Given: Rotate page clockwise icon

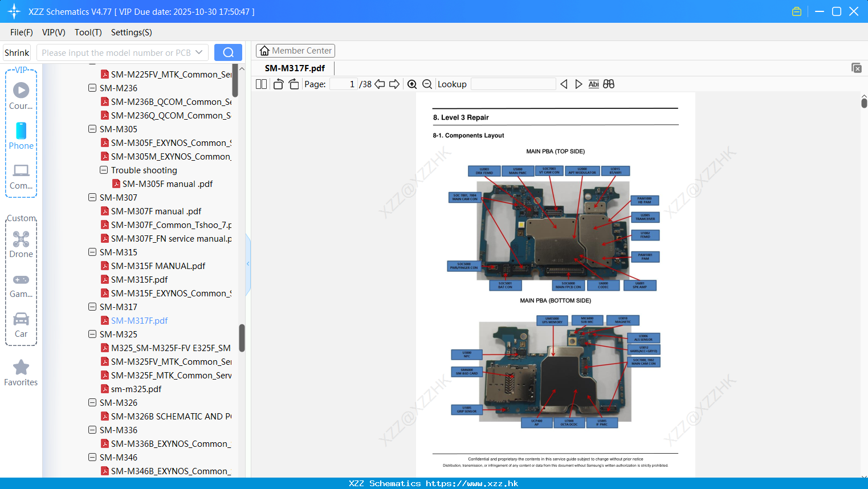Looking at the screenshot, I should (x=294, y=84).
